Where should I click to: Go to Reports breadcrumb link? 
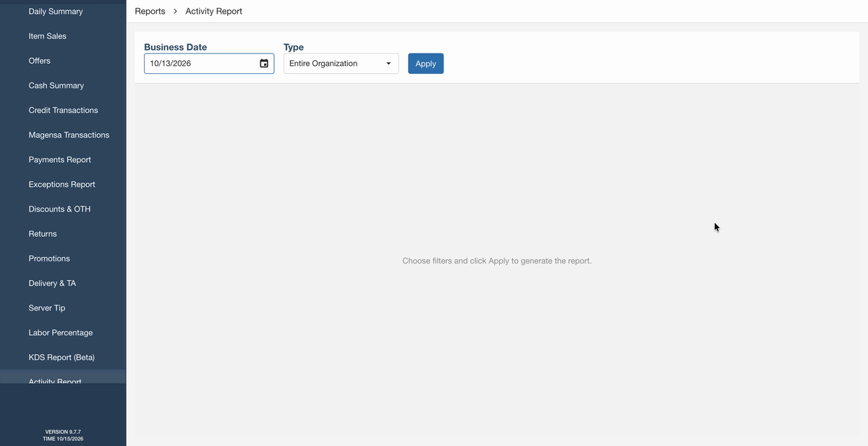click(x=150, y=11)
